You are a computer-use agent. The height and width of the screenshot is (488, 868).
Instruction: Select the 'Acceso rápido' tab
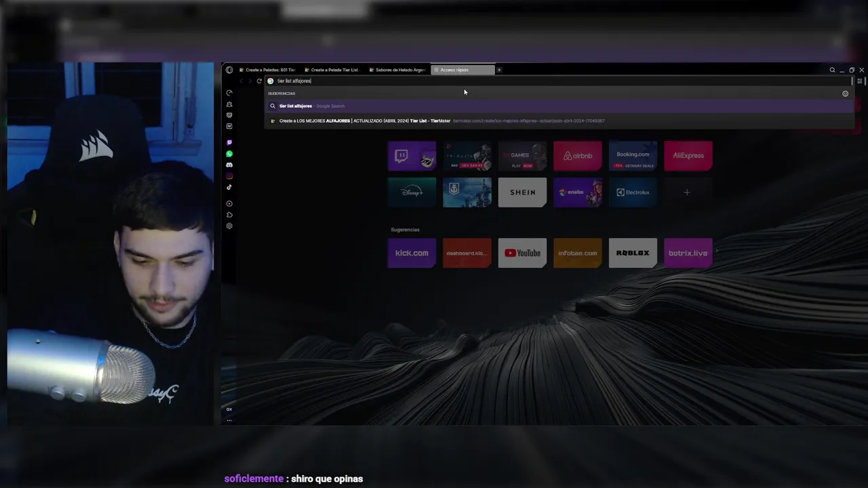tap(462, 70)
